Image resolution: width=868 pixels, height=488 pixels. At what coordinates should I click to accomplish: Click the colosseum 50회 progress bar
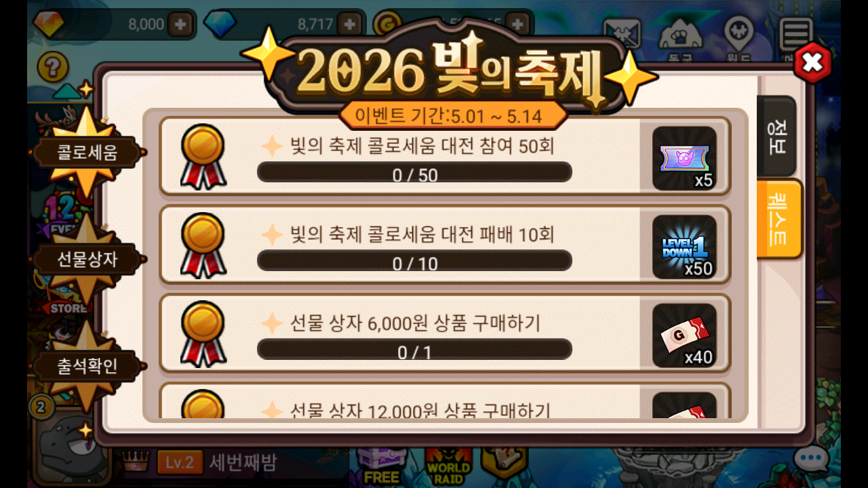coord(414,172)
